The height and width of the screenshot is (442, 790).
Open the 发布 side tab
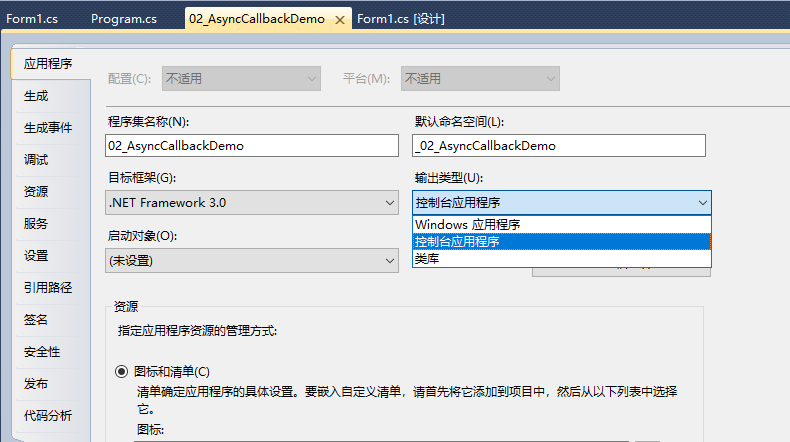[x=36, y=384]
